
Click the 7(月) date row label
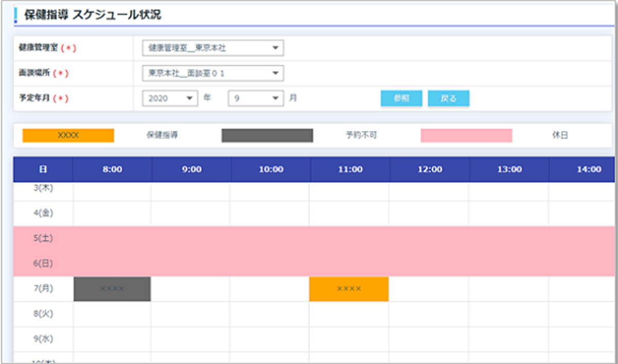[x=43, y=289]
